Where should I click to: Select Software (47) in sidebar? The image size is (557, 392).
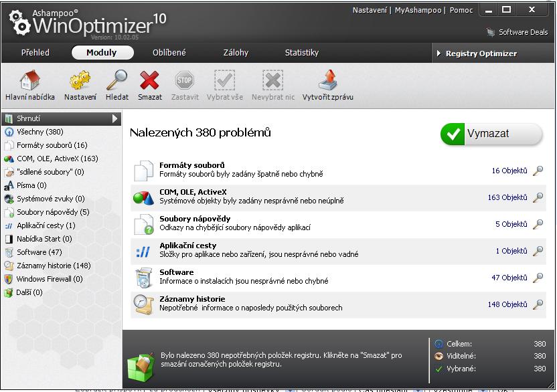39,252
